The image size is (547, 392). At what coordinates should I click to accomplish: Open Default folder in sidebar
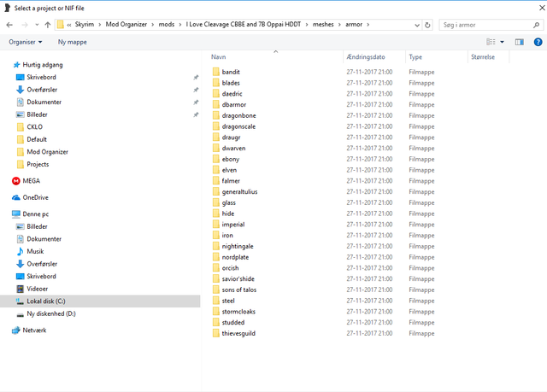click(37, 139)
